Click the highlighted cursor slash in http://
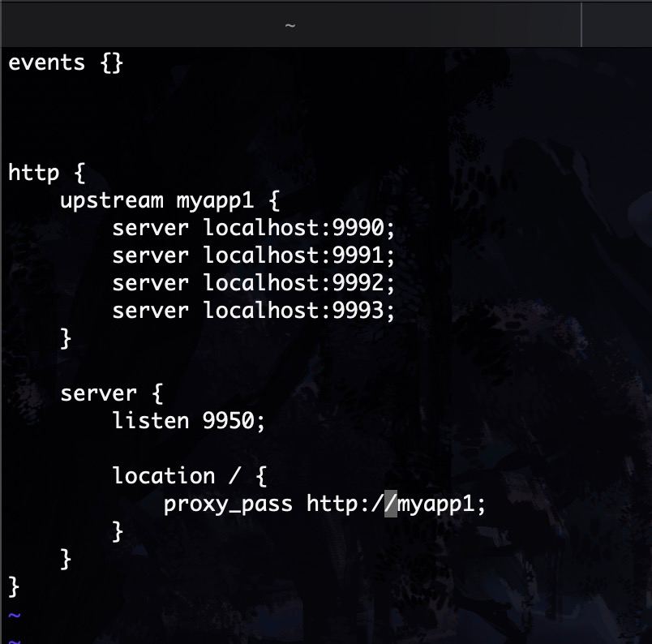Screen dimensions: 652x644 [391, 504]
